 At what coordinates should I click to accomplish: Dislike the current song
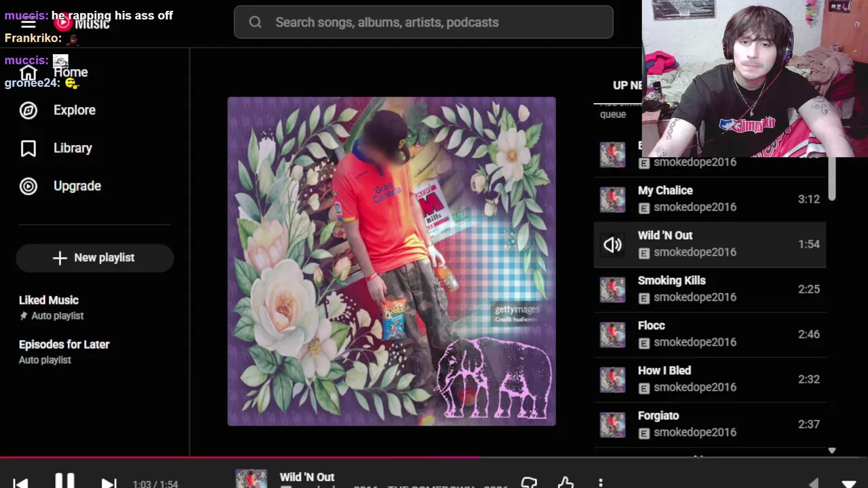pos(529,483)
